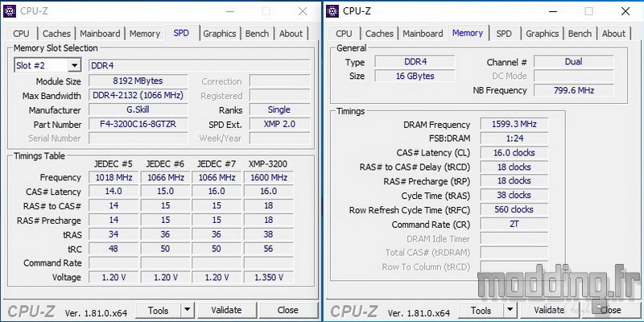Click Validate button in left window
644x322 pixels.
click(x=227, y=310)
